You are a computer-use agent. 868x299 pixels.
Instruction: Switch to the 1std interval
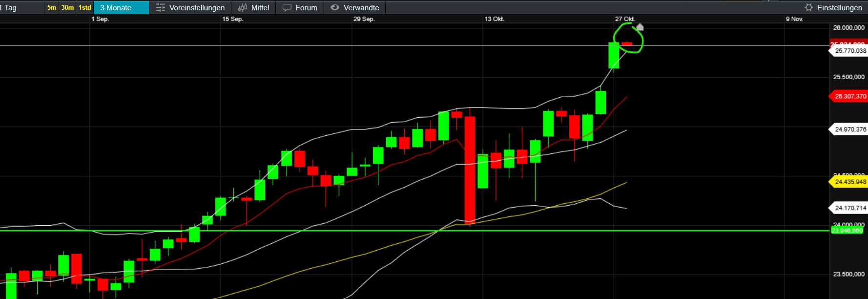(x=85, y=7)
